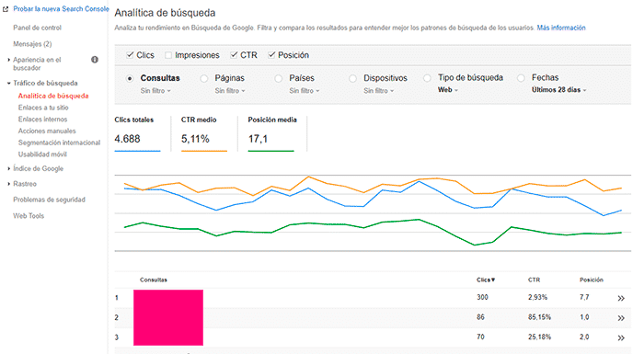Viewport: 644px width, 354px height.
Task: Enable the Impresiones checkbox
Action: click(168, 55)
